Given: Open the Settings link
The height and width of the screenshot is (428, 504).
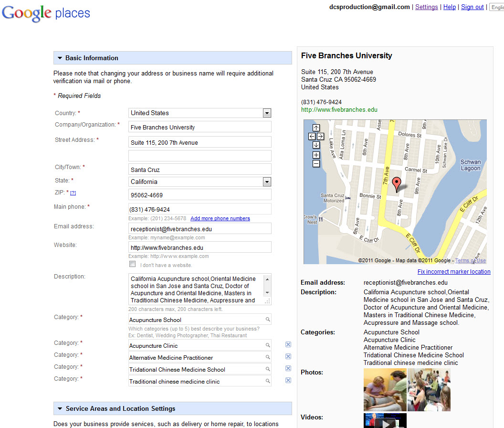Looking at the screenshot, I should click(x=427, y=7).
